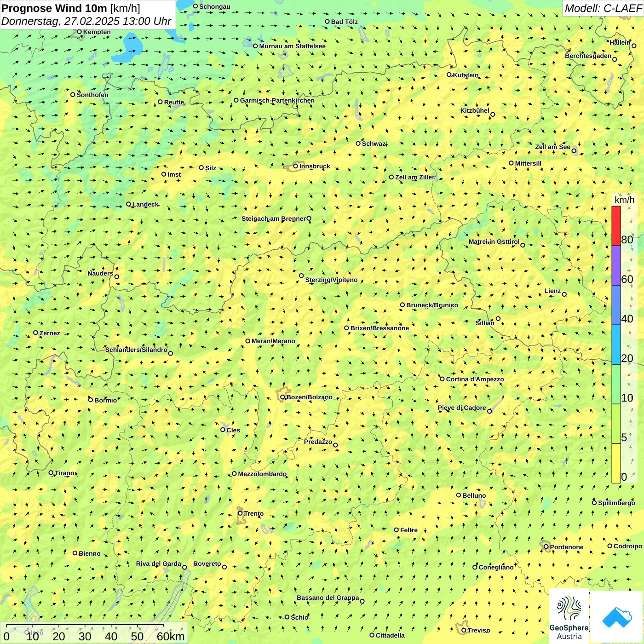Click the Meran/Merano location marker
The height and width of the screenshot is (644, 644).
click(x=248, y=341)
